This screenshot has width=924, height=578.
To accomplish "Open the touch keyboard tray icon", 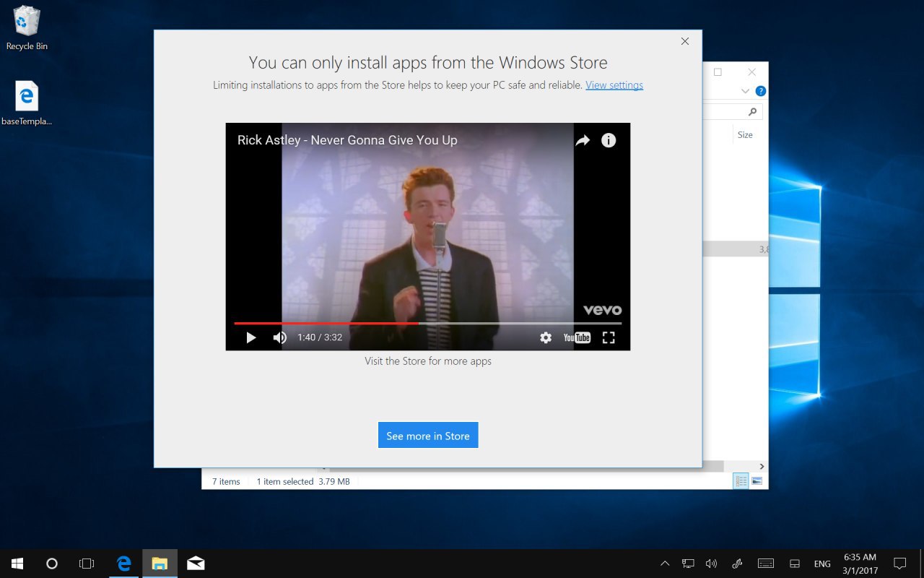I will pyautogui.click(x=766, y=564).
